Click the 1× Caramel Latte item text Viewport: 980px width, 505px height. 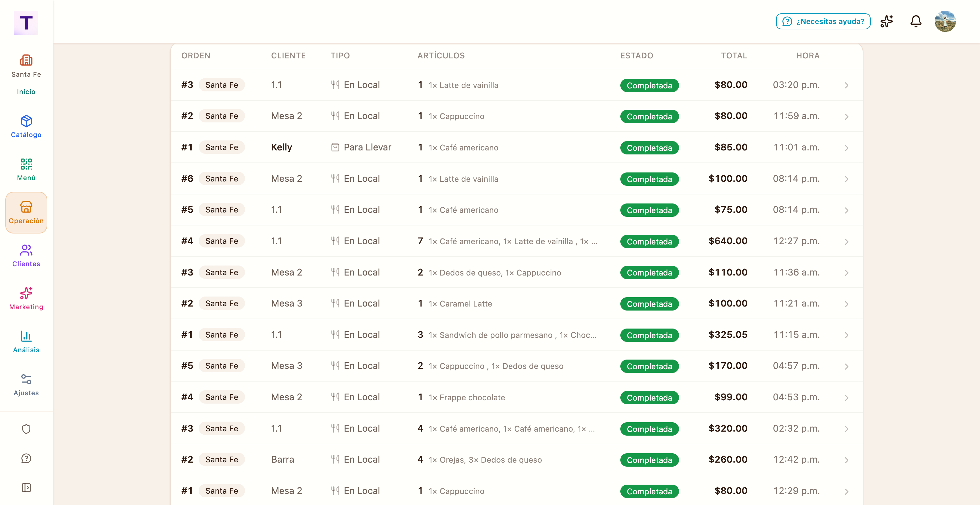coord(460,304)
